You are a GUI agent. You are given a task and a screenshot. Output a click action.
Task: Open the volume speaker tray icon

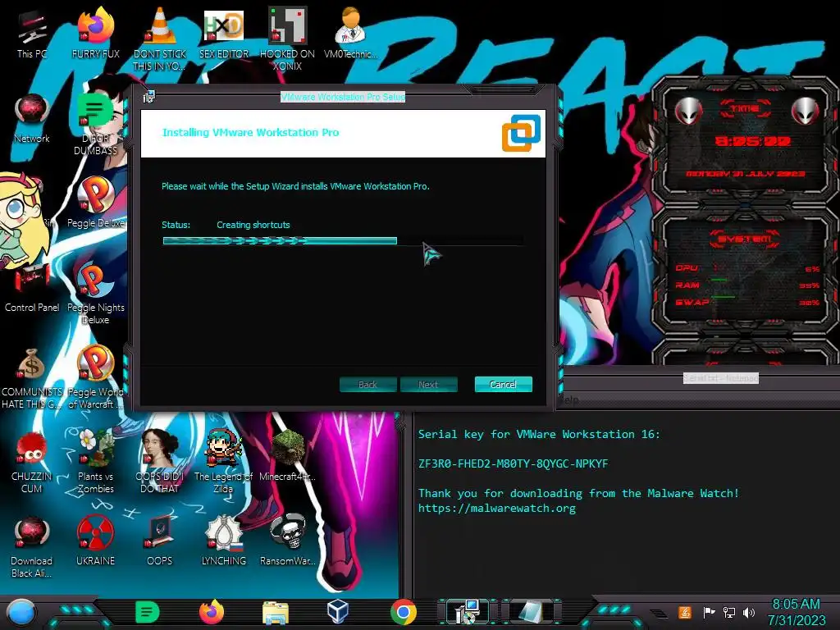click(x=749, y=612)
